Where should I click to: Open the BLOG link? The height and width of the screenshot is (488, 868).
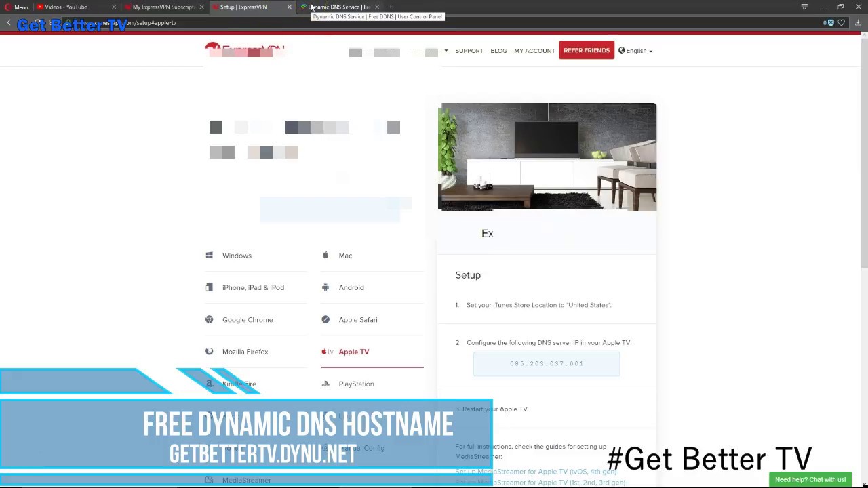pyautogui.click(x=498, y=51)
